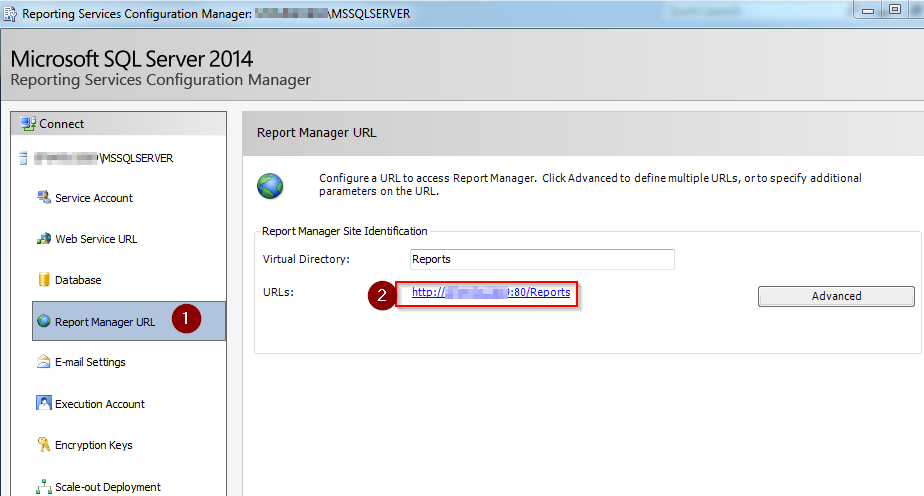Click the 'URLs:' label
The image size is (924, 496).
click(x=278, y=292)
